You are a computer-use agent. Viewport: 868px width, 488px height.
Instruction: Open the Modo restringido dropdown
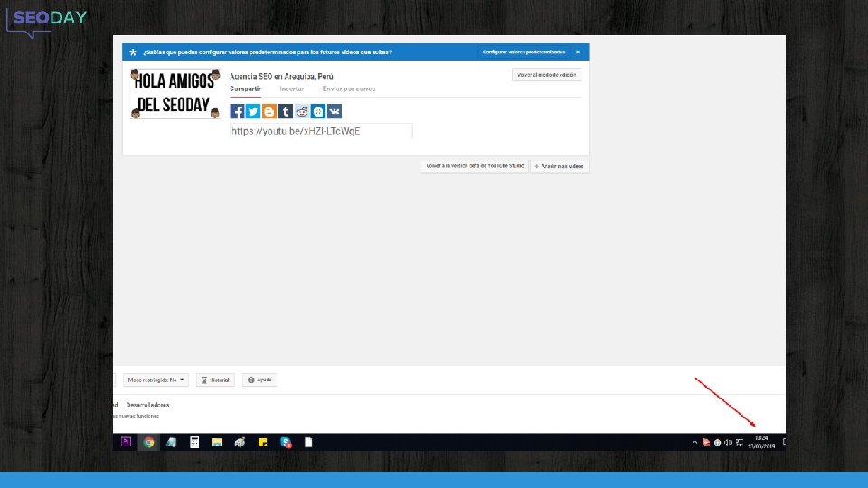click(x=156, y=380)
